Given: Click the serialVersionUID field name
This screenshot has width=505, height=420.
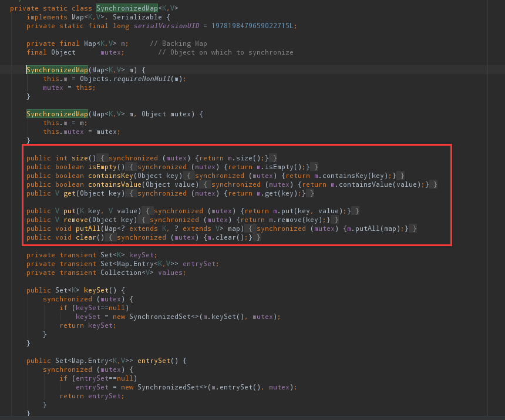Looking at the screenshot, I should click(166, 26).
